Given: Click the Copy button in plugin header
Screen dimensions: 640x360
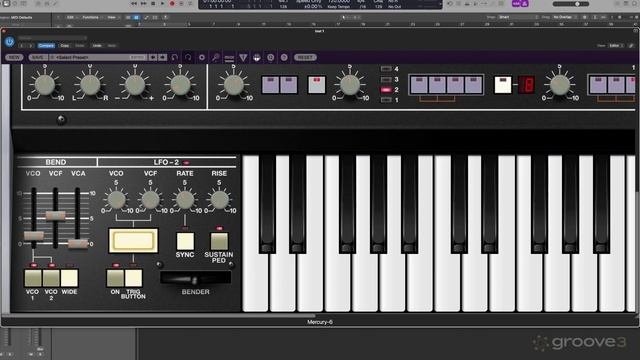Looking at the screenshot, I should coord(64,46).
